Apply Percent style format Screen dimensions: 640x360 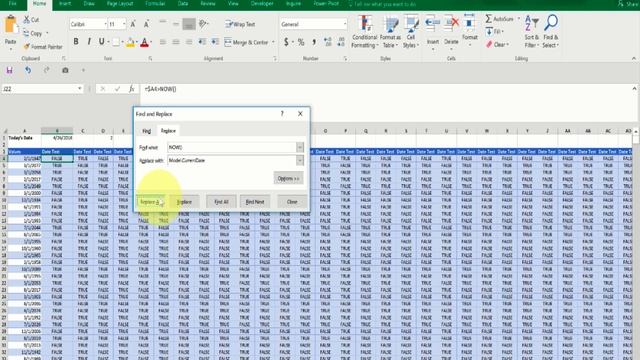point(301,42)
